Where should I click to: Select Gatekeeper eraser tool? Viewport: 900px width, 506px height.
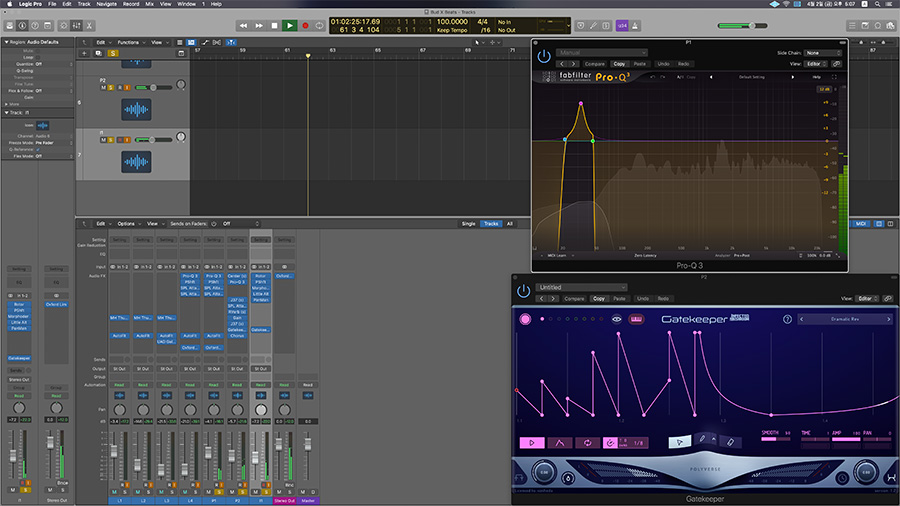730,442
